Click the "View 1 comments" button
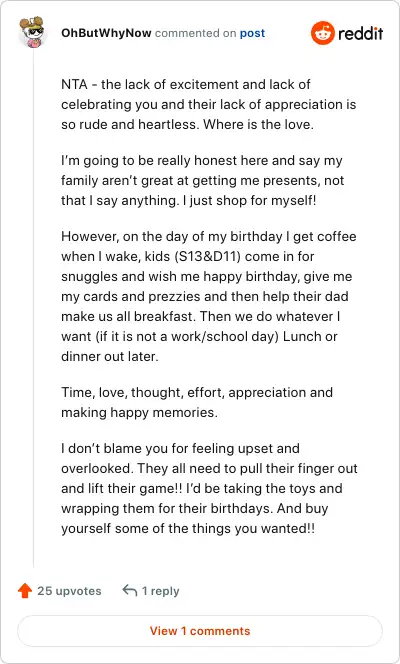 pos(200,631)
